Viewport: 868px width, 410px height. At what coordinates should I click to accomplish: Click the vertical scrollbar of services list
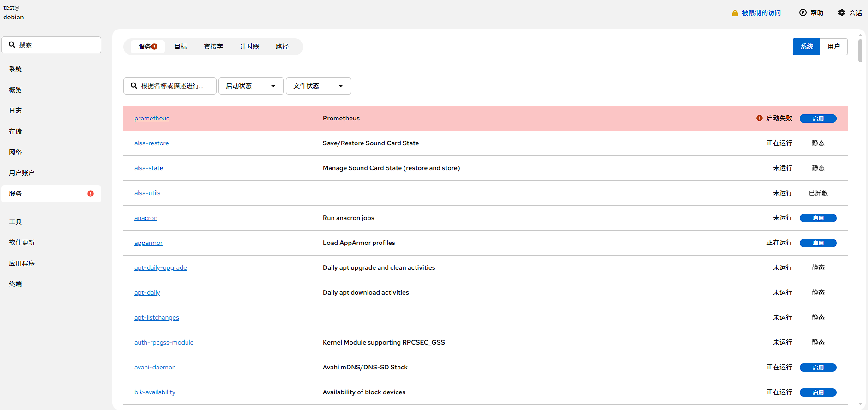click(860, 51)
